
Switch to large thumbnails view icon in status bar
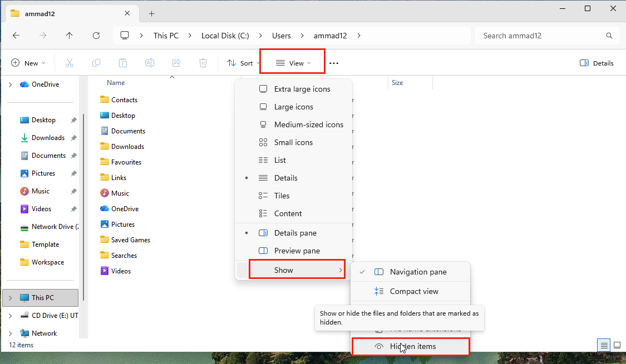[x=617, y=345]
